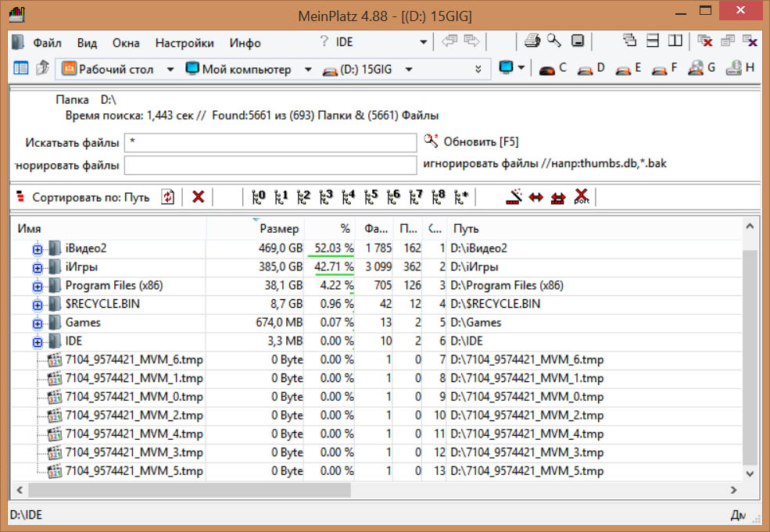The image size is (770, 532).
Task: Click the Искатать файлы input field
Action: click(x=270, y=143)
